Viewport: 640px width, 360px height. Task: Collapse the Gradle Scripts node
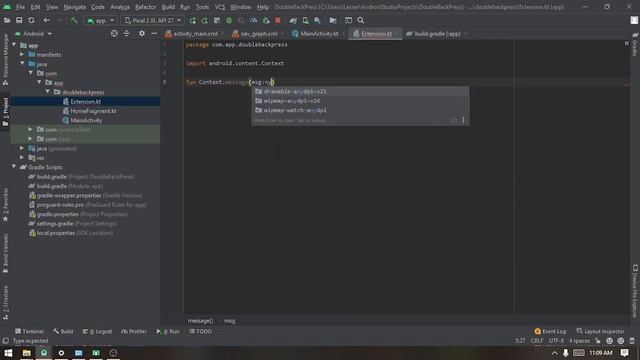[x=15, y=167]
